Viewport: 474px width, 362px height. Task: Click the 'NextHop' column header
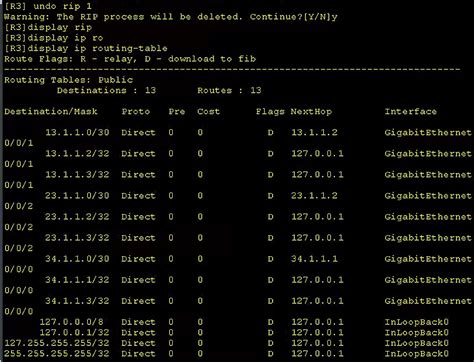click(311, 111)
